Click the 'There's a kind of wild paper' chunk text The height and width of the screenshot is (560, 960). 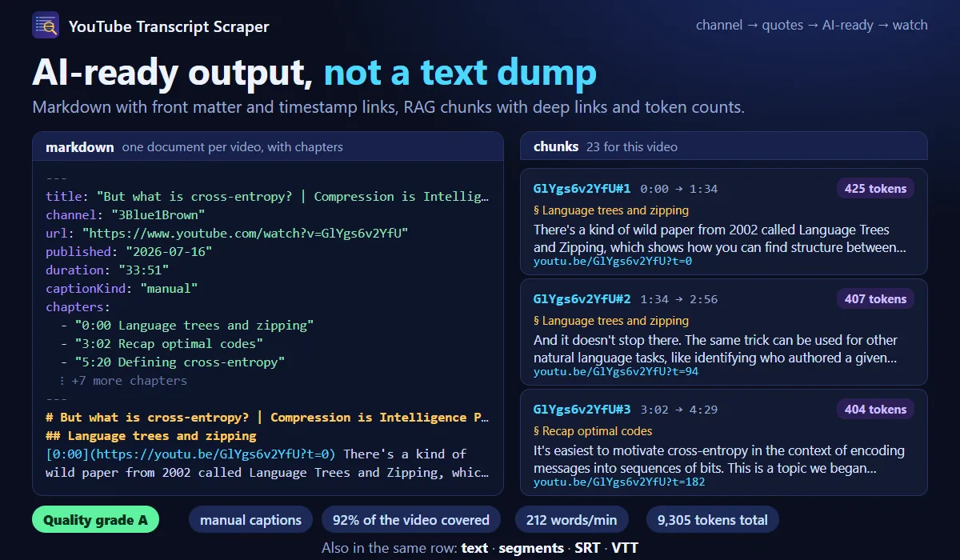click(x=720, y=238)
